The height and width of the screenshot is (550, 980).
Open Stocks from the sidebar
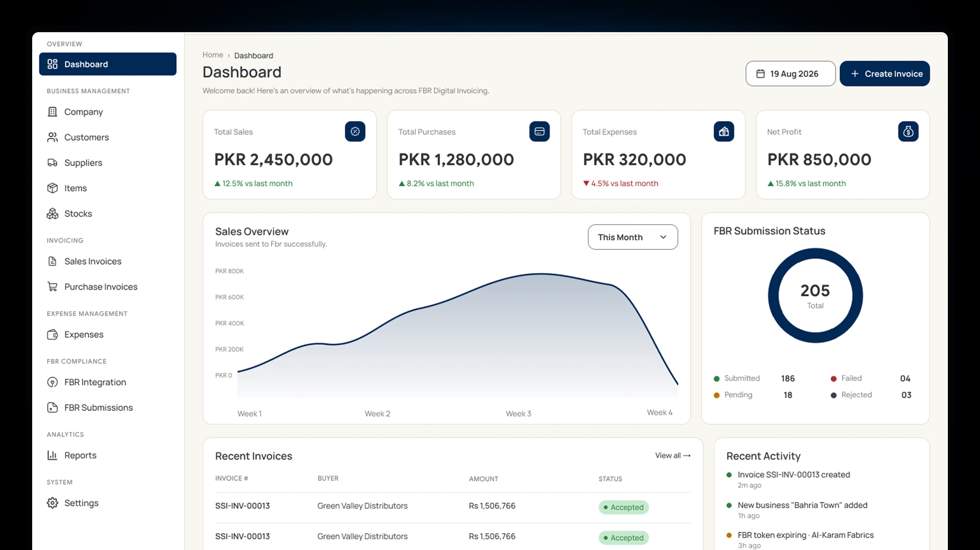point(108,213)
